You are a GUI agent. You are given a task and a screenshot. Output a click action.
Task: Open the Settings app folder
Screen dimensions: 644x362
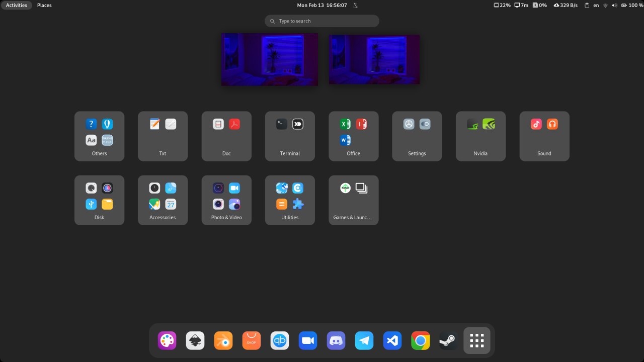(x=417, y=136)
